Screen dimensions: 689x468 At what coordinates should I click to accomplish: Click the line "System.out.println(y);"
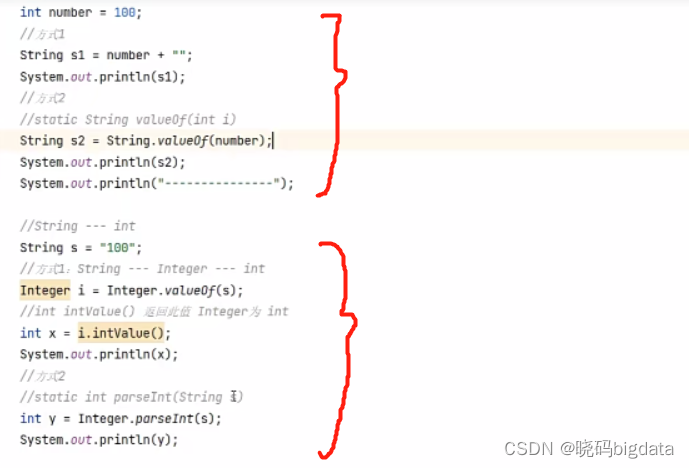pyautogui.click(x=99, y=439)
